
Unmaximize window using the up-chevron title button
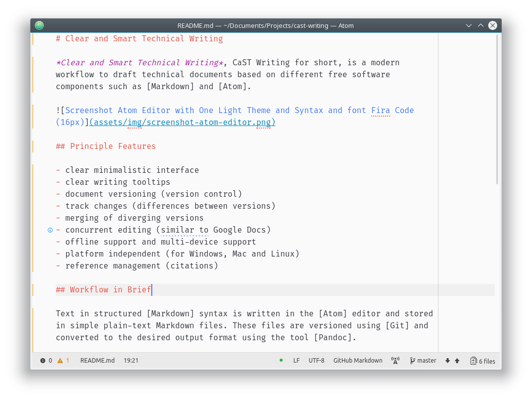(480, 25)
